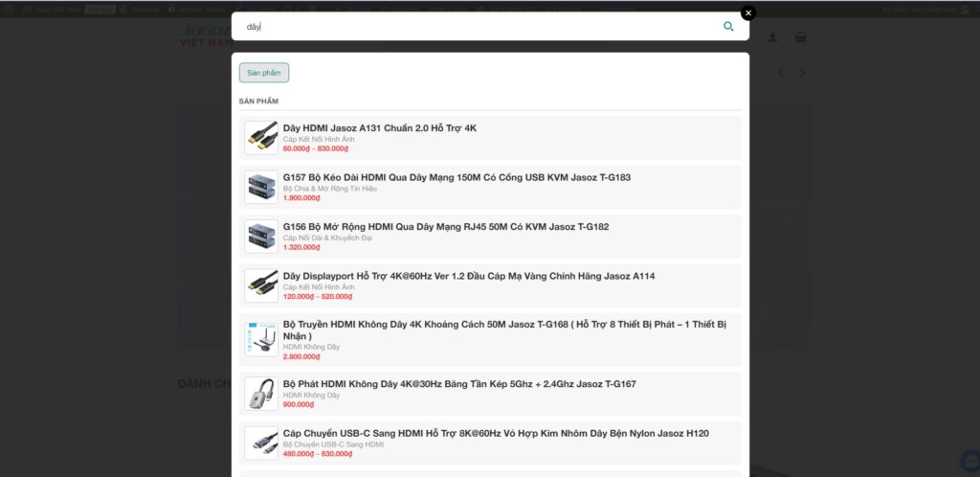
Task: Open Cáp Chuyển USB-C Sang HDMI H120 result
Action: 490,443
